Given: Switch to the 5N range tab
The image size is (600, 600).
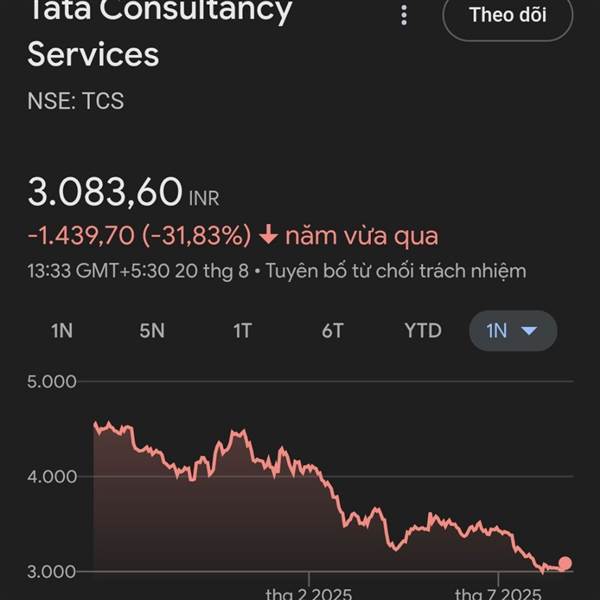Looking at the screenshot, I should pyautogui.click(x=152, y=331).
